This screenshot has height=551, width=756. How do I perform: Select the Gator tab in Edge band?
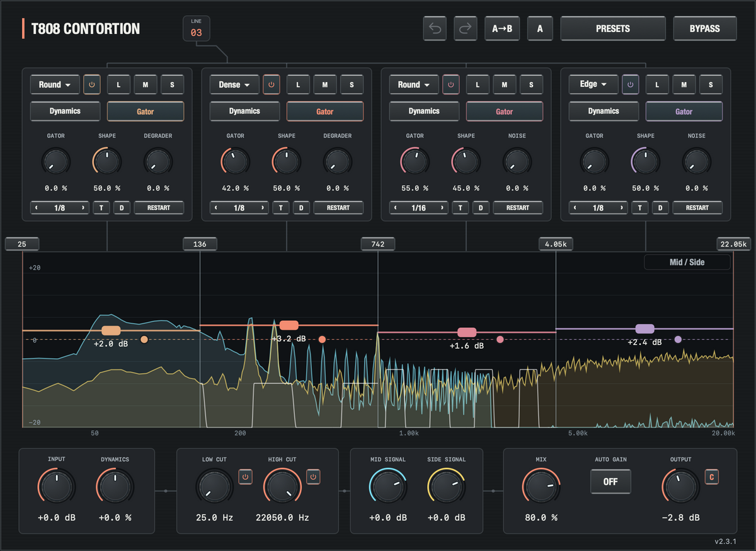click(x=684, y=112)
